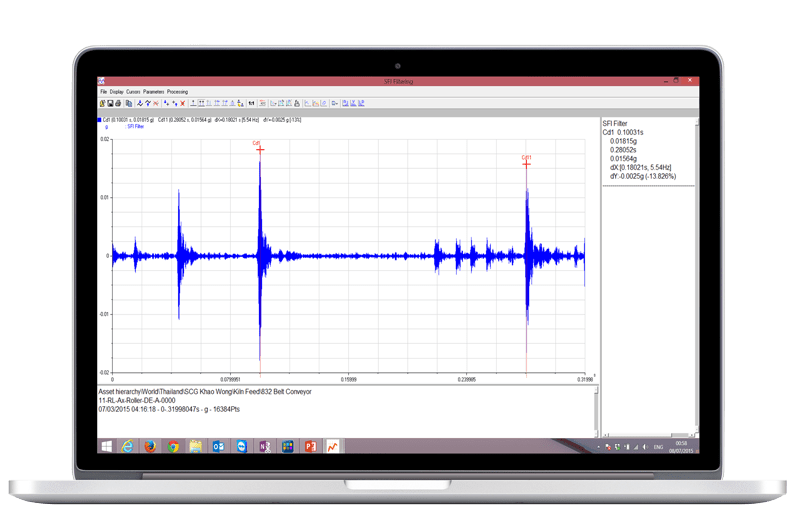Click the save (floppy disk) icon
The image size is (795, 530).
[x=110, y=103]
